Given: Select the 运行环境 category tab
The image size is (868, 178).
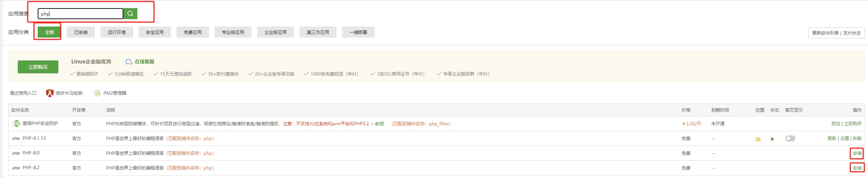Looking at the screenshot, I should pyautogui.click(x=117, y=32).
